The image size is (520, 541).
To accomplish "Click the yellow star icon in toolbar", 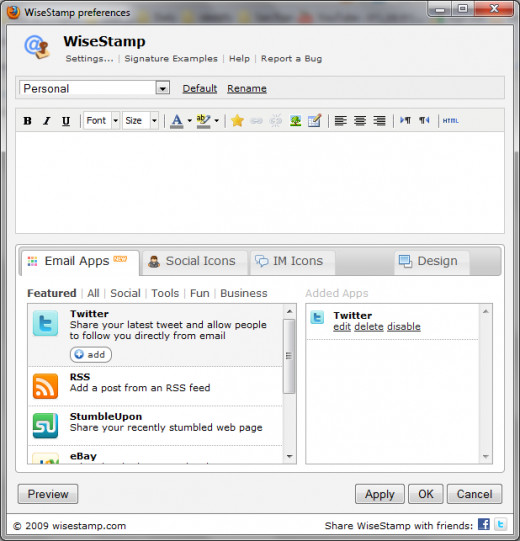I will pos(237,121).
